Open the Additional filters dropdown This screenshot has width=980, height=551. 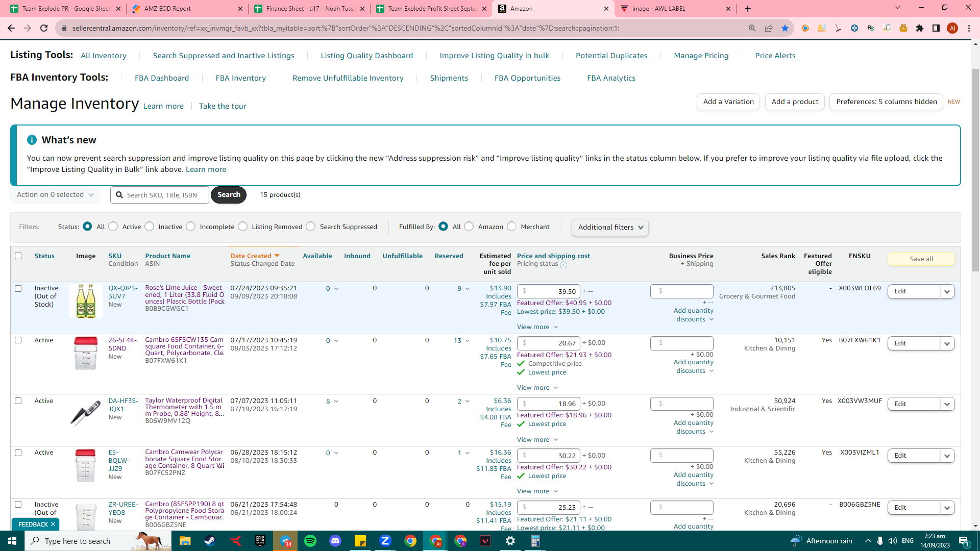click(x=610, y=228)
